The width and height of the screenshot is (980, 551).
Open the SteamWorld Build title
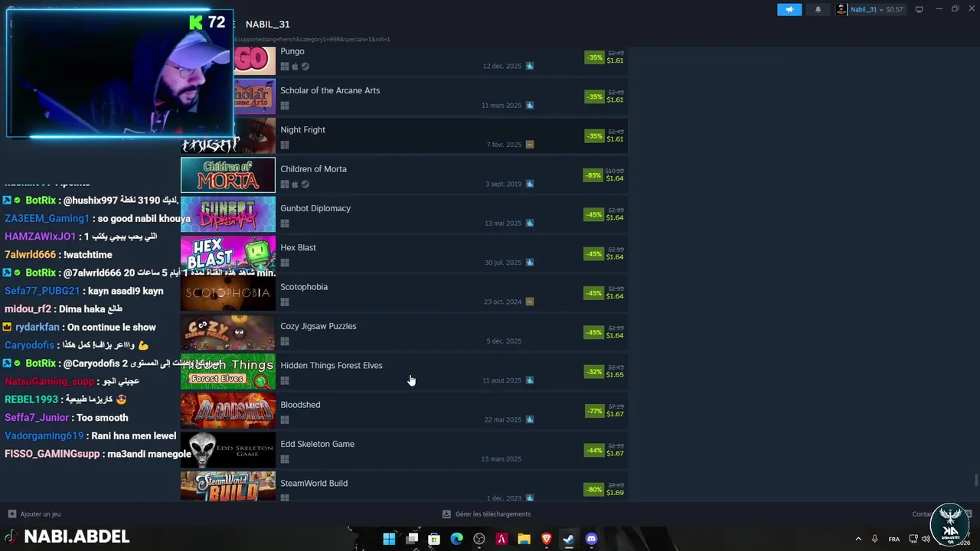pyautogui.click(x=314, y=483)
